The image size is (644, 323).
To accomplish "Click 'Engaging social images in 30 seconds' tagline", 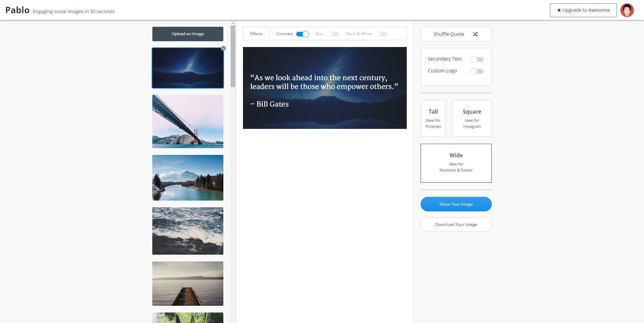I will [74, 11].
